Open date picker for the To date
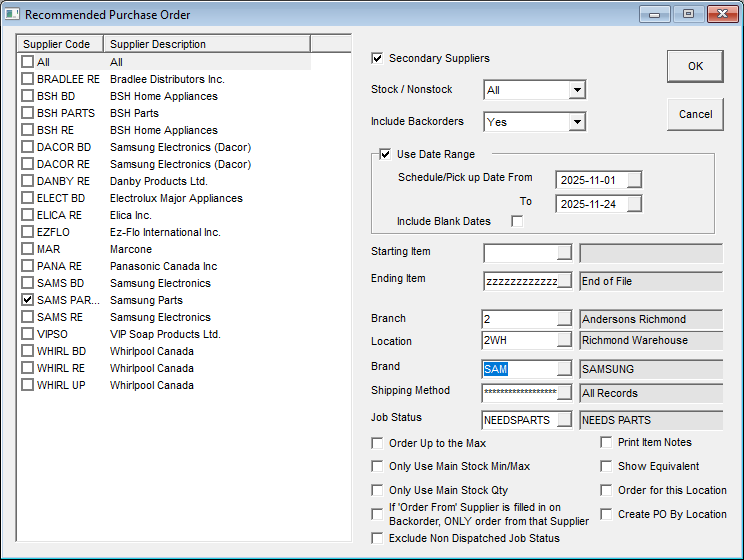The height and width of the screenshot is (560, 744). (633, 204)
